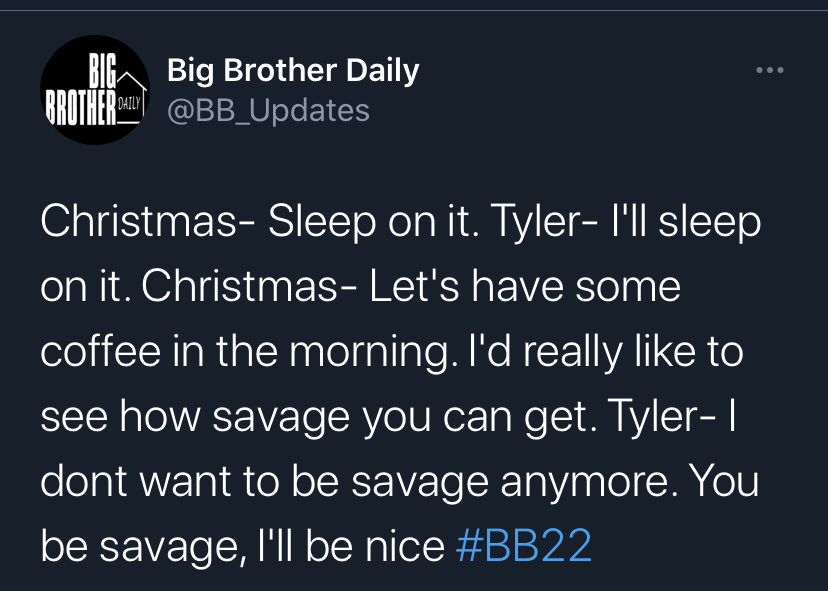The width and height of the screenshot is (828, 591).
Task: Click the phrase I'll be nice before hashtag
Action: [351, 545]
